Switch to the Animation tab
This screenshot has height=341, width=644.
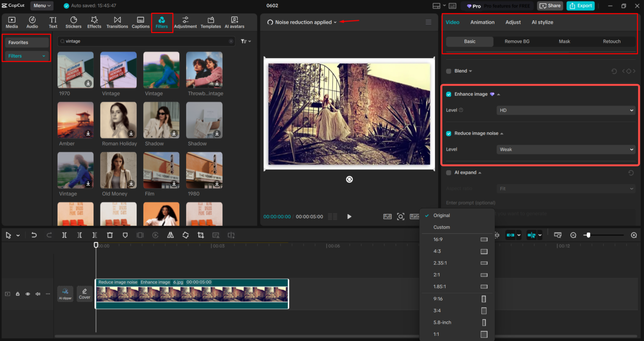pos(482,22)
